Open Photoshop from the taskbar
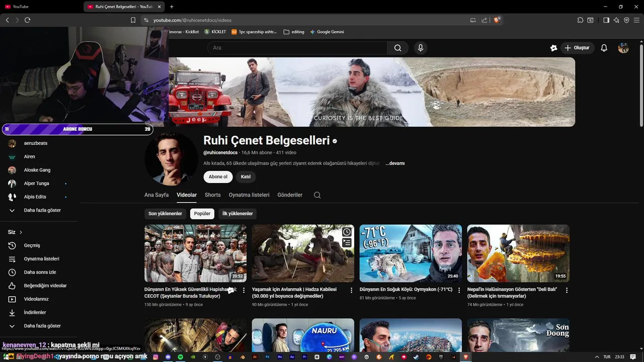 coord(267,357)
